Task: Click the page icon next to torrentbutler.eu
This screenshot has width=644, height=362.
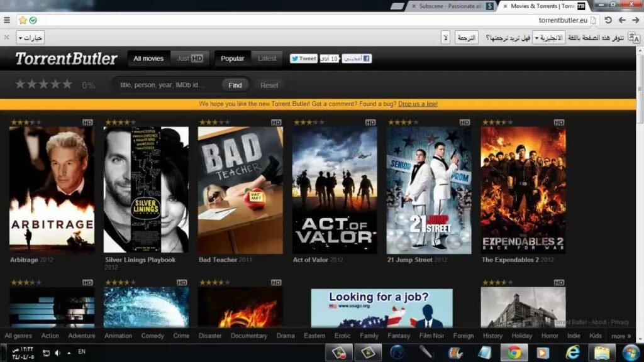Action: [x=593, y=20]
